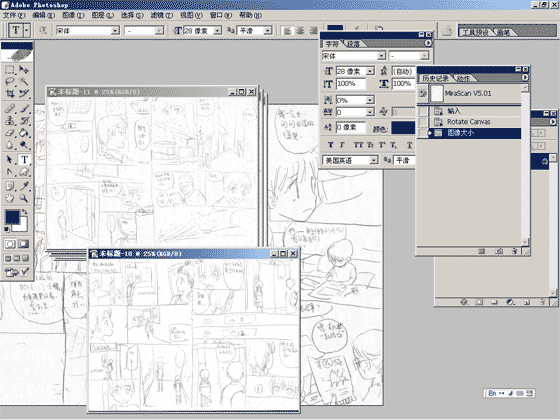Open anti-alias 平滑 dropdown in options bar
This screenshot has height=420, width=560.
[268, 31]
